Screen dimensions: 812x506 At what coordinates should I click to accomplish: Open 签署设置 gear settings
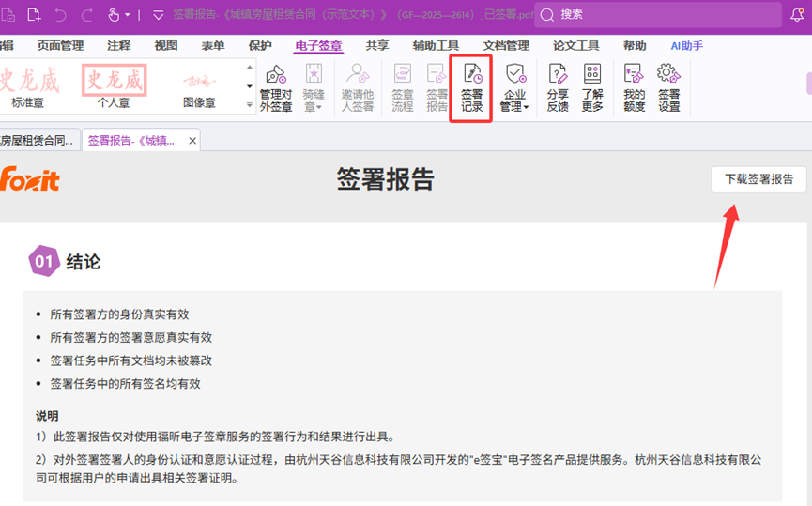pyautogui.click(x=668, y=88)
